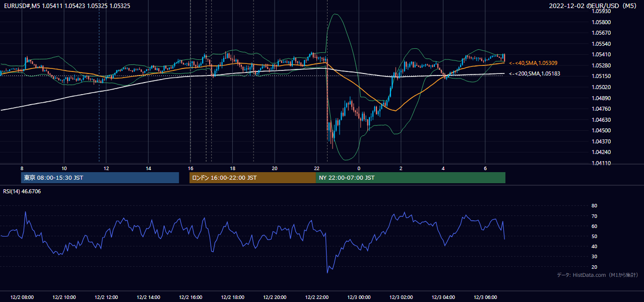Click hour 8 on the price chart time axis
644x302 pixels.
(x=22, y=168)
